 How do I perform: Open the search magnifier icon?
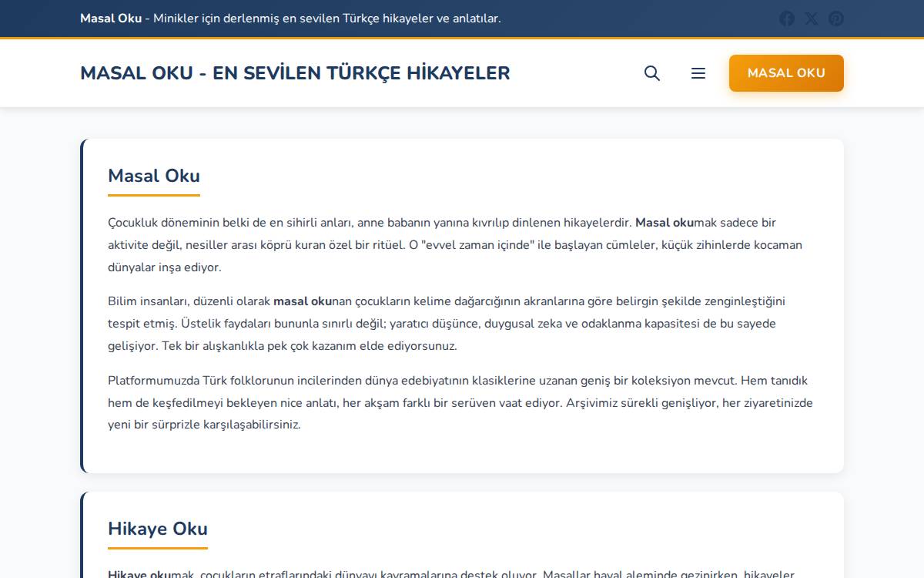point(652,73)
